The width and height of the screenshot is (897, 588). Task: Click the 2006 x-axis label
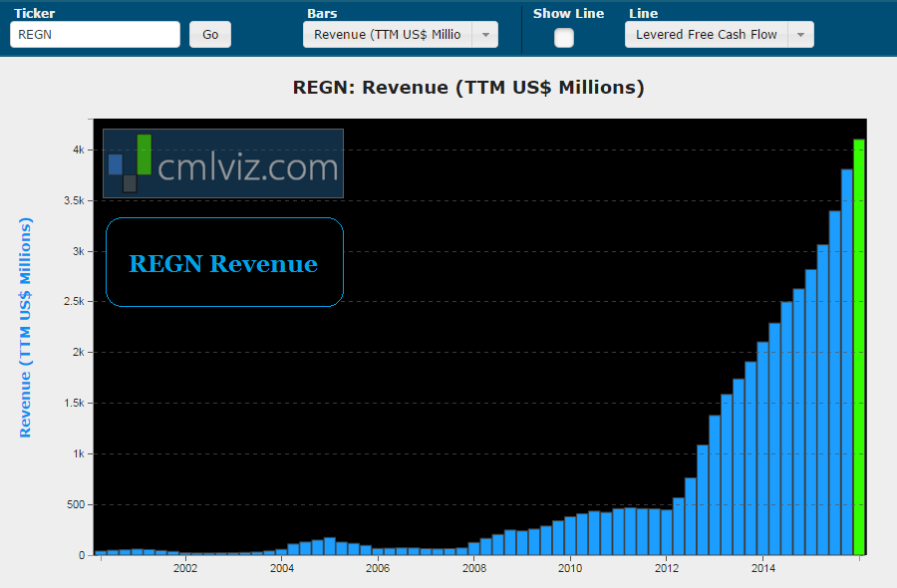point(378,568)
